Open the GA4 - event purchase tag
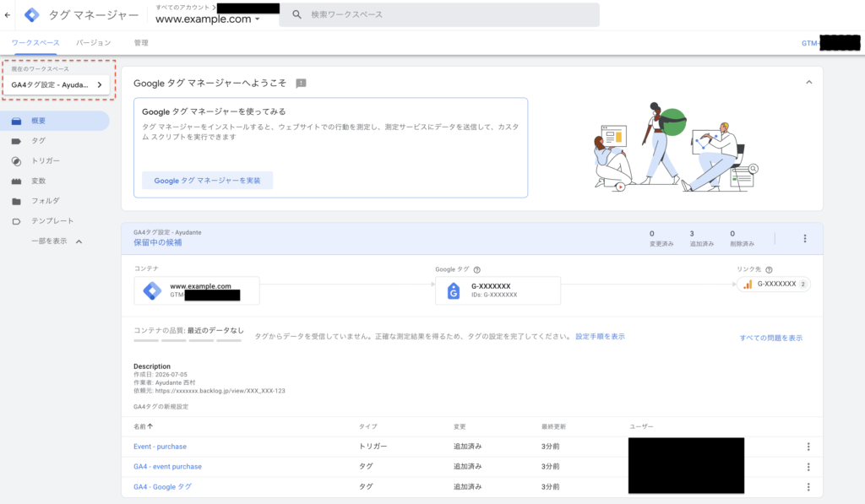Screen dimensions: 865x504 click(x=168, y=467)
